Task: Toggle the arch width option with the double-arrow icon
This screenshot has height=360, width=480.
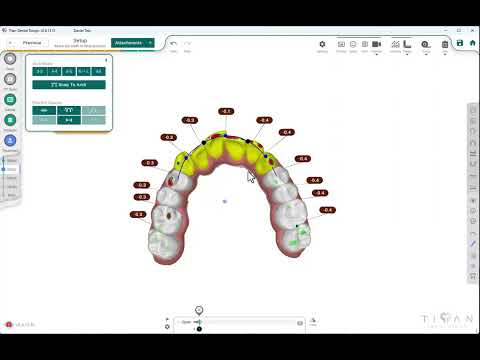Action: pyautogui.click(x=69, y=120)
